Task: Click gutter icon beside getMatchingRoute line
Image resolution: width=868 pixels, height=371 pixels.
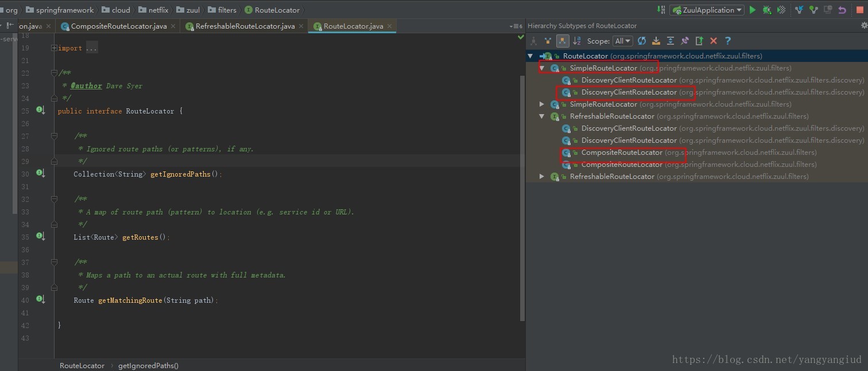Action: click(40, 299)
